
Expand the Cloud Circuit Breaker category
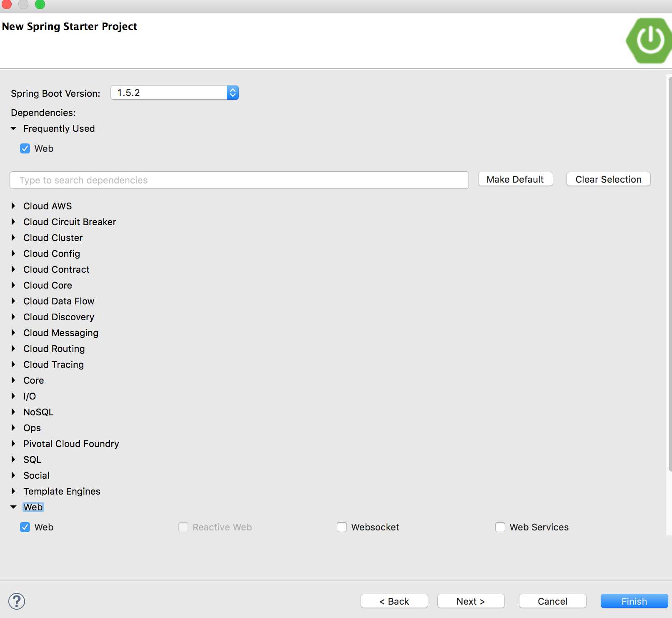[13, 222]
